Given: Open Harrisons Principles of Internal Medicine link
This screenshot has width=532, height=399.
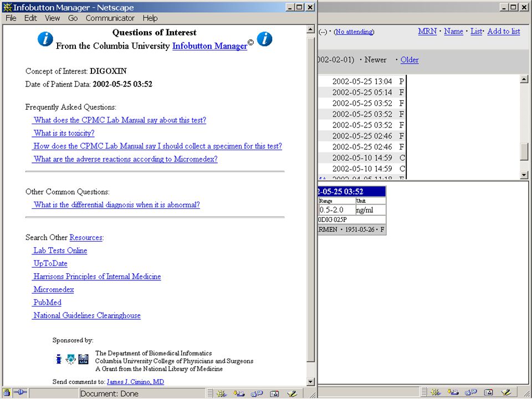Looking at the screenshot, I should [x=96, y=277].
